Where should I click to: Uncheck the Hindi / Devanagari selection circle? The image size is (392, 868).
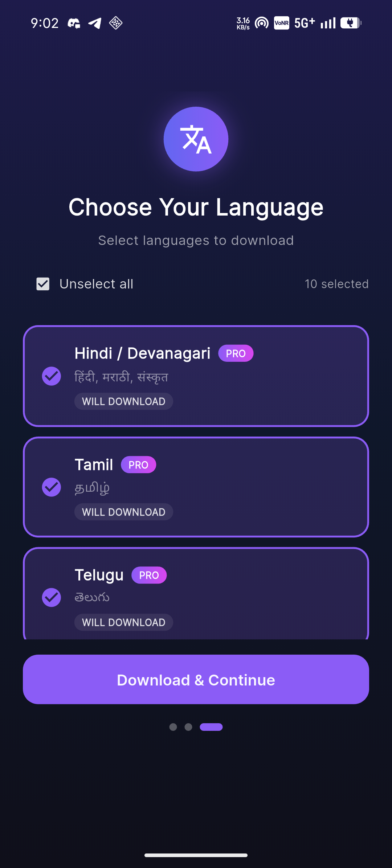click(51, 377)
